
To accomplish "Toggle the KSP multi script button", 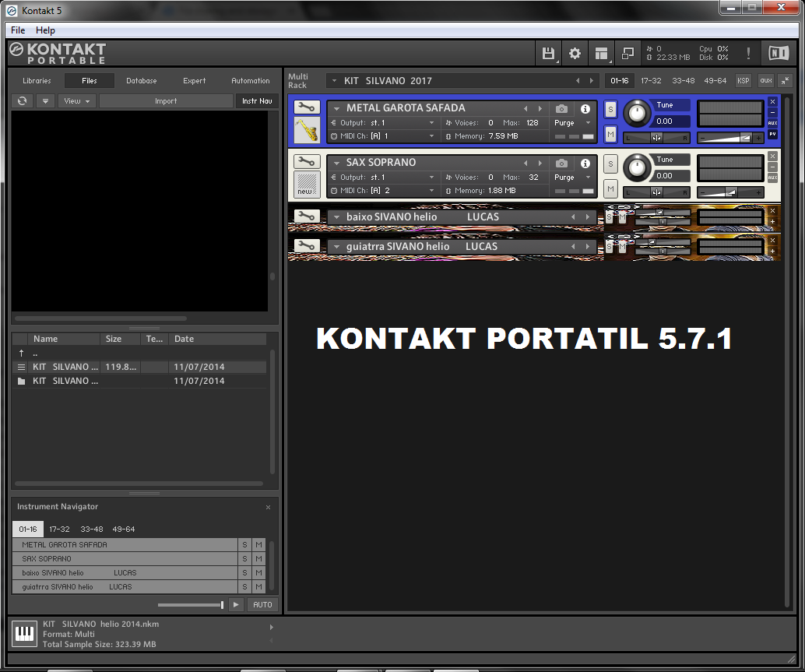I will pyautogui.click(x=743, y=81).
